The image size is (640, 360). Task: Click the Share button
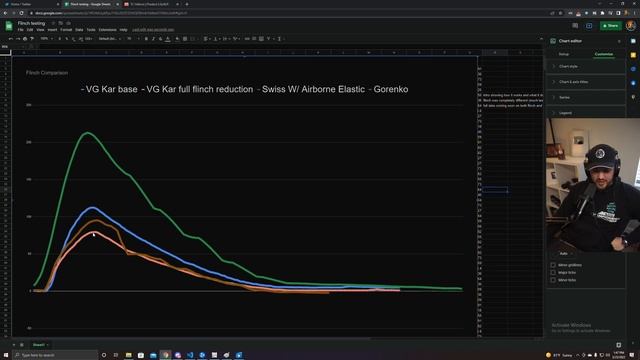tap(611, 26)
